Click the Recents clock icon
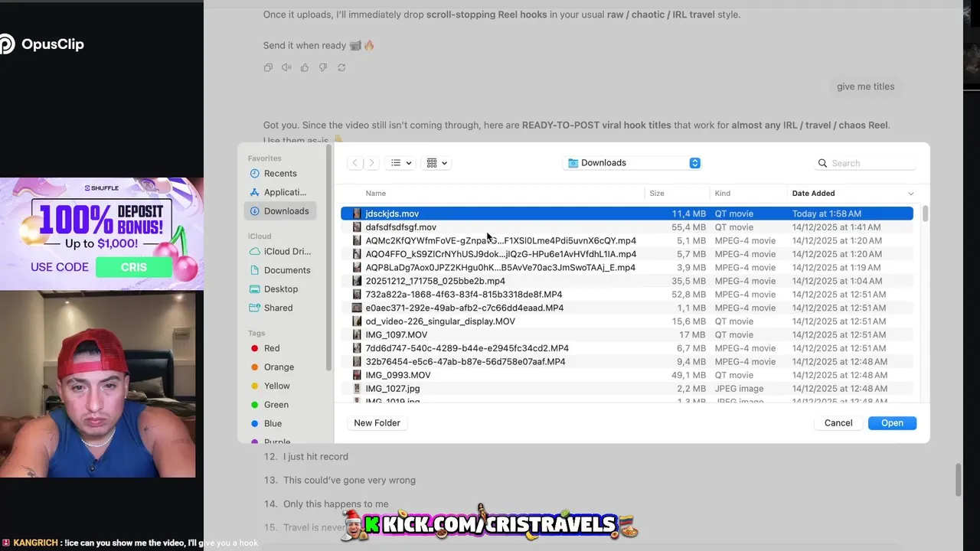 (x=255, y=174)
